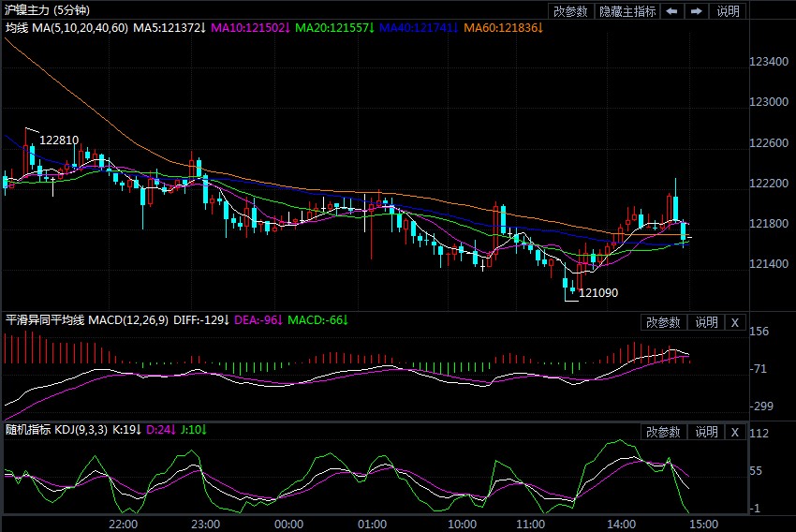The width and height of the screenshot is (796, 532).
Task: Toggle 隐藏主指标 to hide main indicator
Action: (626, 11)
